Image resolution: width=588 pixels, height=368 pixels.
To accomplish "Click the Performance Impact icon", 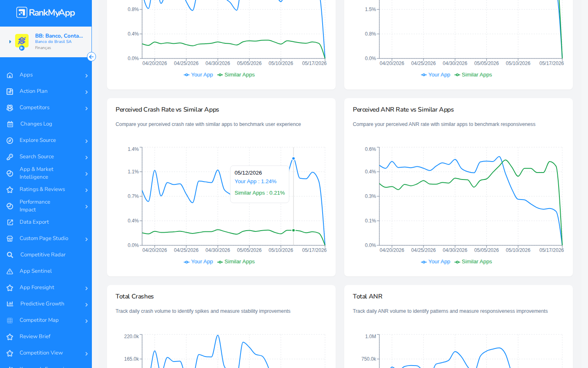I will (x=10, y=206).
